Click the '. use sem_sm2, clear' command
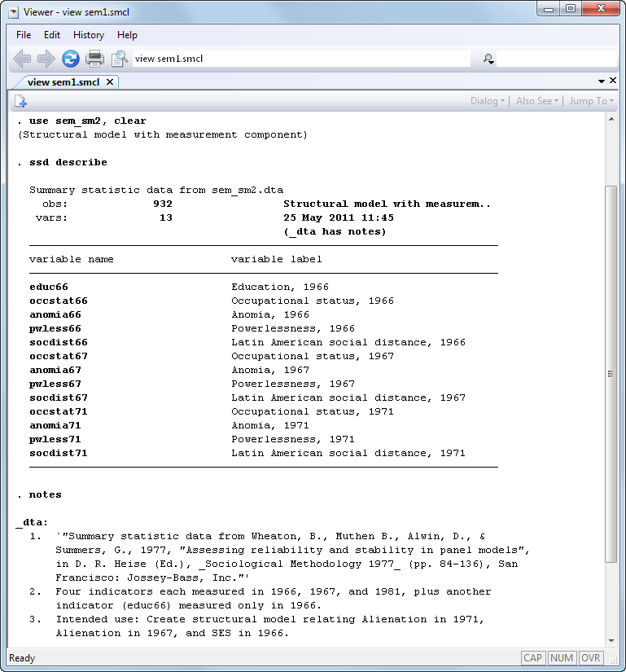626x672 pixels. pyautogui.click(x=81, y=121)
